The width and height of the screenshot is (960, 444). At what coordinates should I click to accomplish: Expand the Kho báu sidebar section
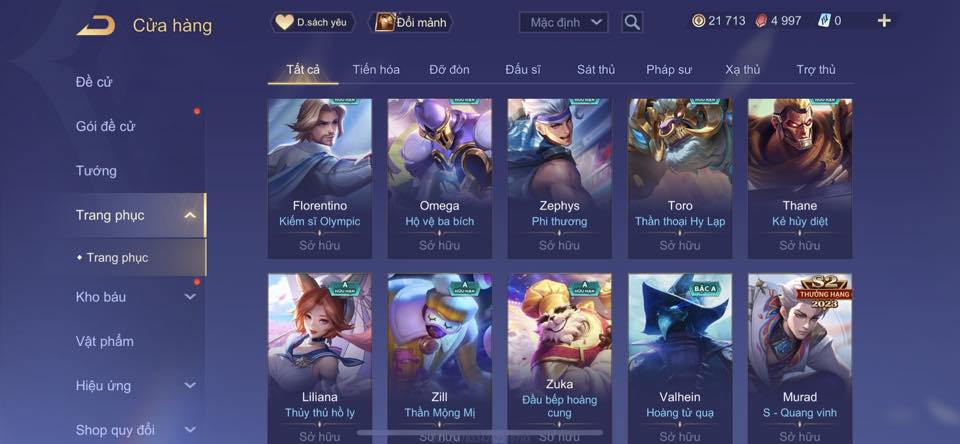click(x=190, y=297)
